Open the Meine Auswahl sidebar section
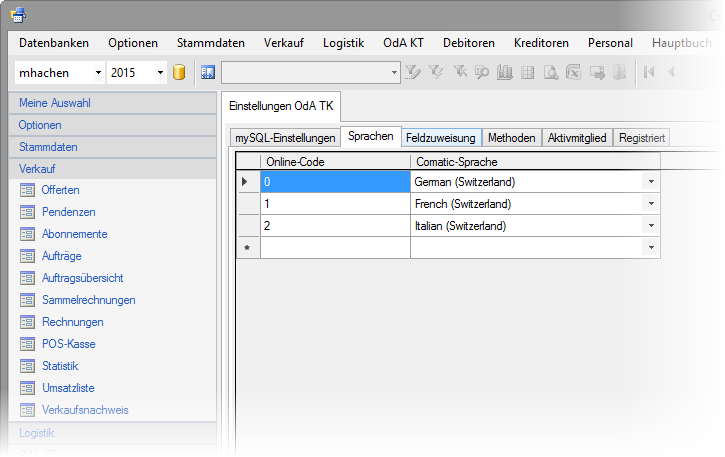 pos(54,103)
